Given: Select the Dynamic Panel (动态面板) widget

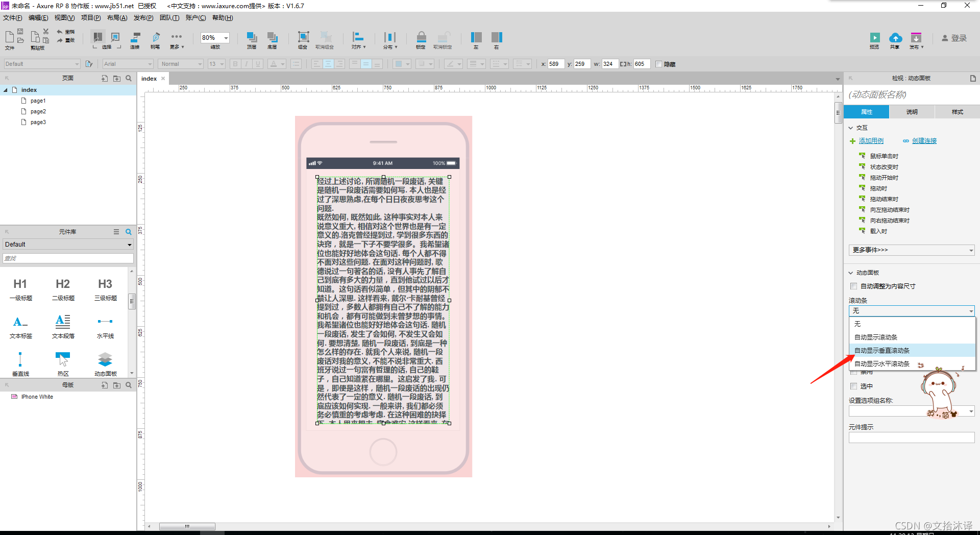Looking at the screenshot, I should pyautogui.click(x=105, y=363).
